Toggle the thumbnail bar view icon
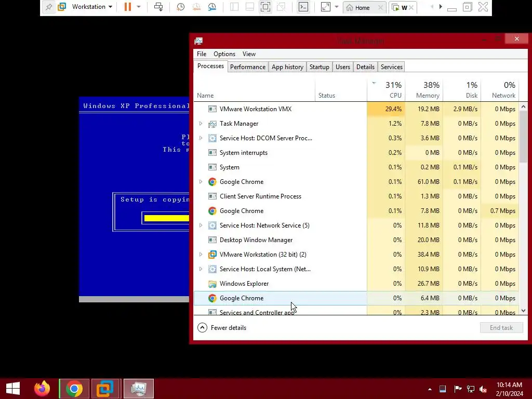Image resolution: width=532 pixels, height=399 pixels. point(250,7)
